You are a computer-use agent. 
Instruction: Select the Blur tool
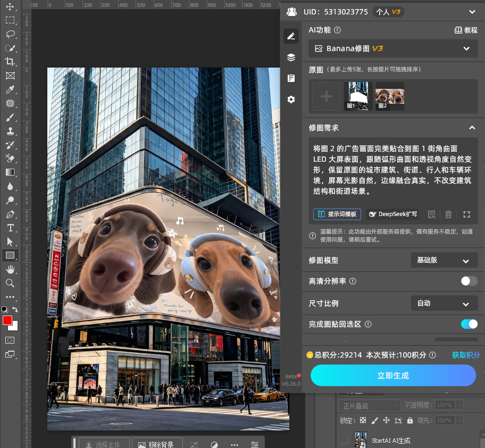[x=10, y=186]
